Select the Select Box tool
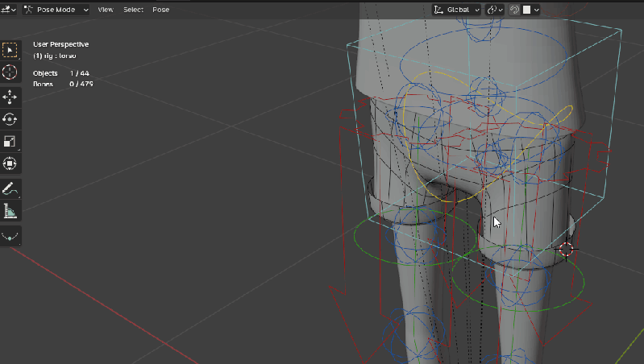This screenshot has height=364, width=644. (x=10, y=50)
